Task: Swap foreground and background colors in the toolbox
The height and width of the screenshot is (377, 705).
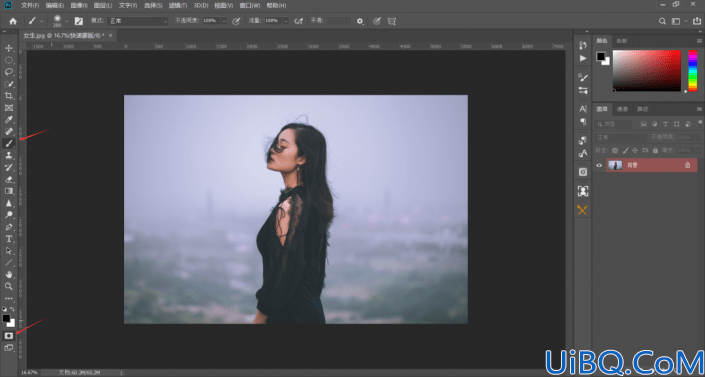Action: (x=13, y=310)
